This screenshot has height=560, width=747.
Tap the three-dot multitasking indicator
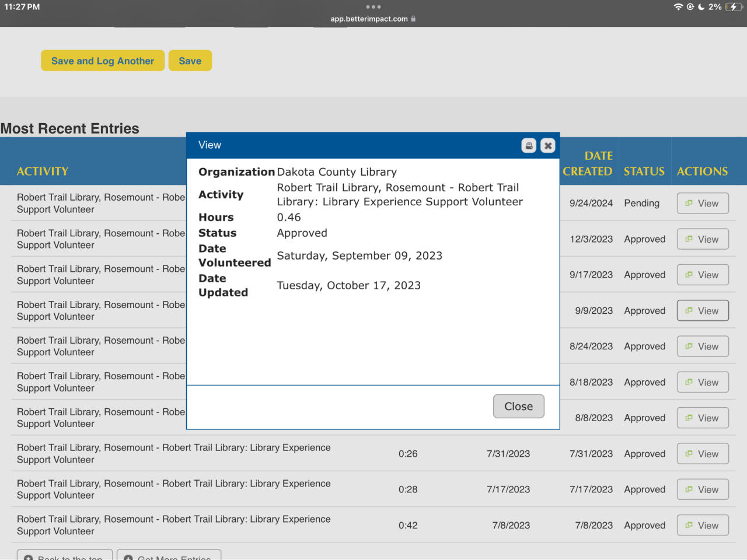(x=373, y=7)
